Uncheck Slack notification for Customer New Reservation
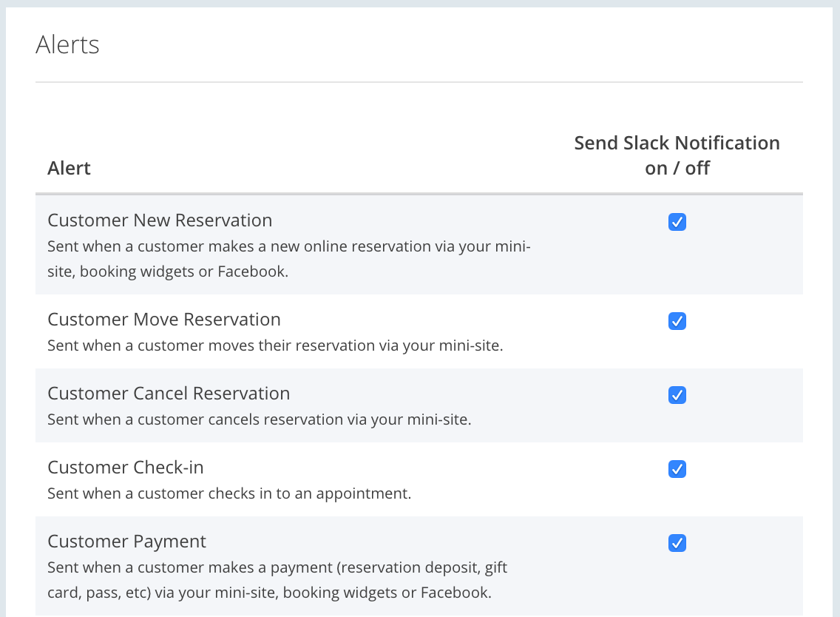Viewport: 840px width, 617px height. pyautogui.click(x=677, y=222)
